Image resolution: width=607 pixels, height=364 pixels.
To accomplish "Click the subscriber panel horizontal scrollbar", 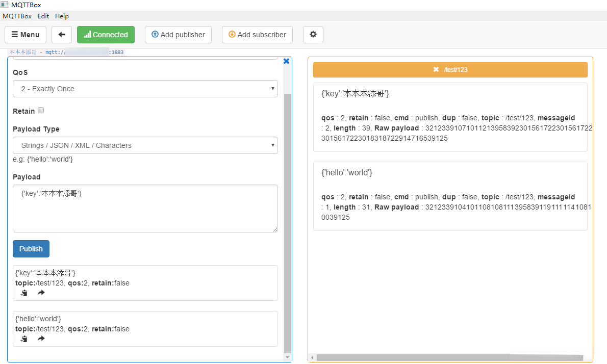I will (x=449, y=358).
